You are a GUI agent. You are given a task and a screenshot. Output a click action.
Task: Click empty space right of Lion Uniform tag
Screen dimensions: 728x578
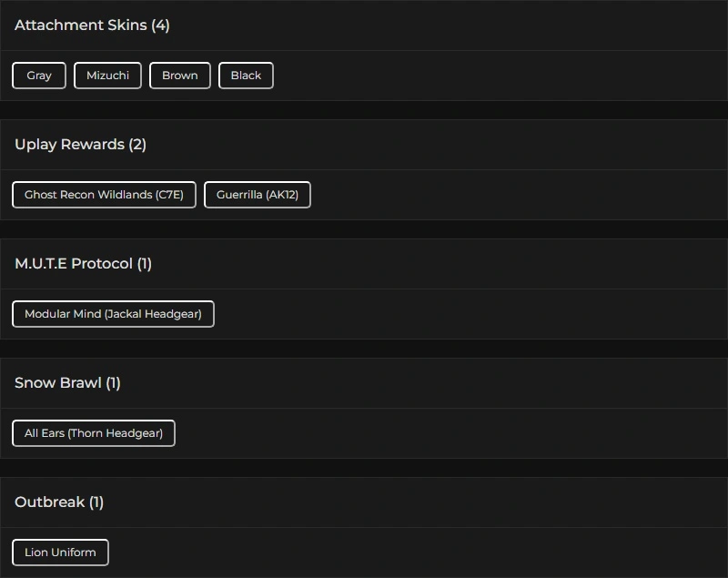[409, 553]
